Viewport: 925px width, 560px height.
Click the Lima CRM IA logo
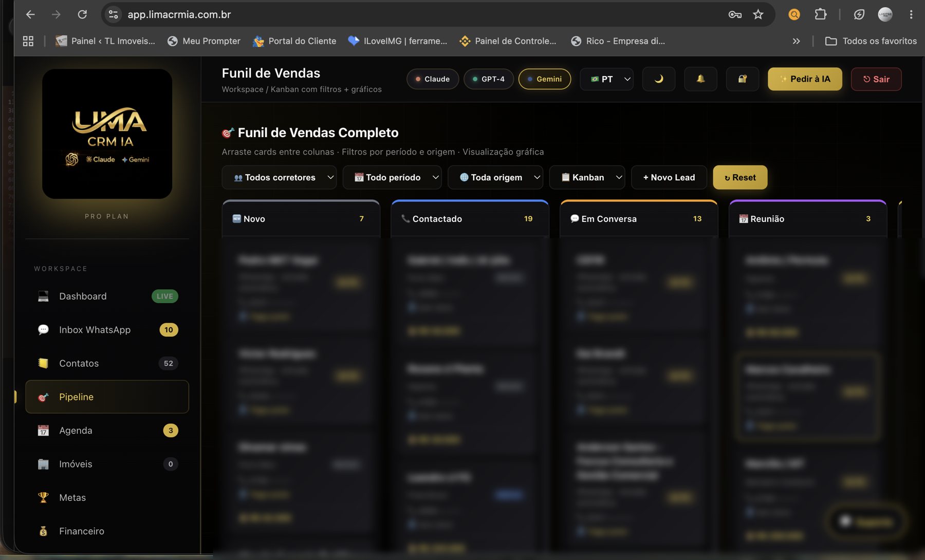pyautogui.click(x=107, y=134)
